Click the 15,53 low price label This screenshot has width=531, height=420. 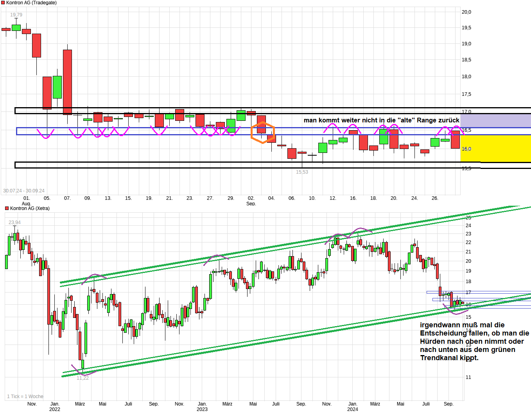302,172
